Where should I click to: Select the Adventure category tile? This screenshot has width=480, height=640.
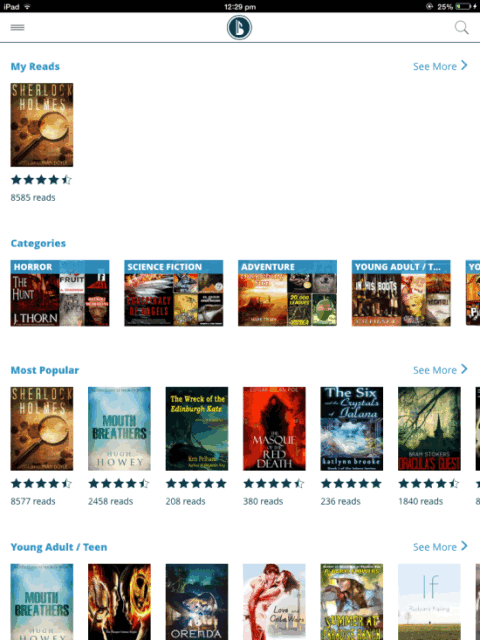click(x=287, y=293)
